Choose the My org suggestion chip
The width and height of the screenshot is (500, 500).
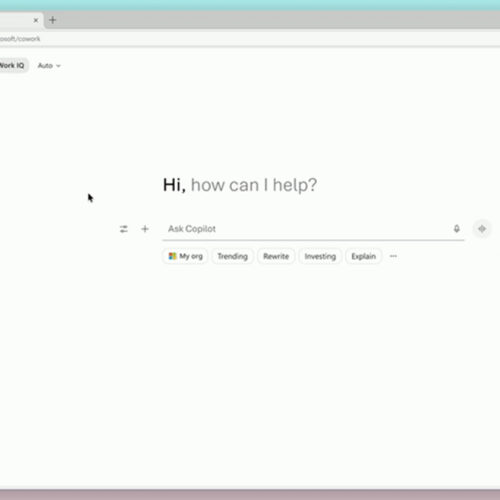coord(185,256)
